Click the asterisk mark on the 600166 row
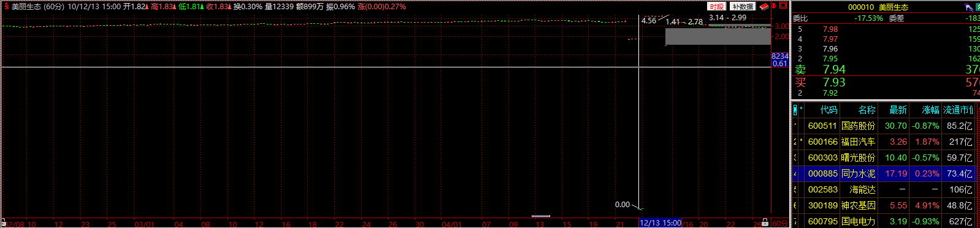The width and height of the screenshot is (980, 228). coord(801,142)
